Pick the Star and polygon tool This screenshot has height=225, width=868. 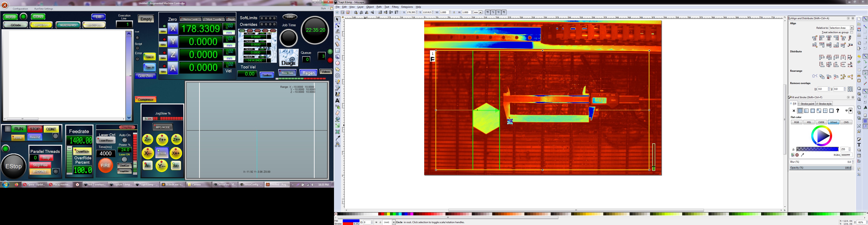tap(337, 69)
